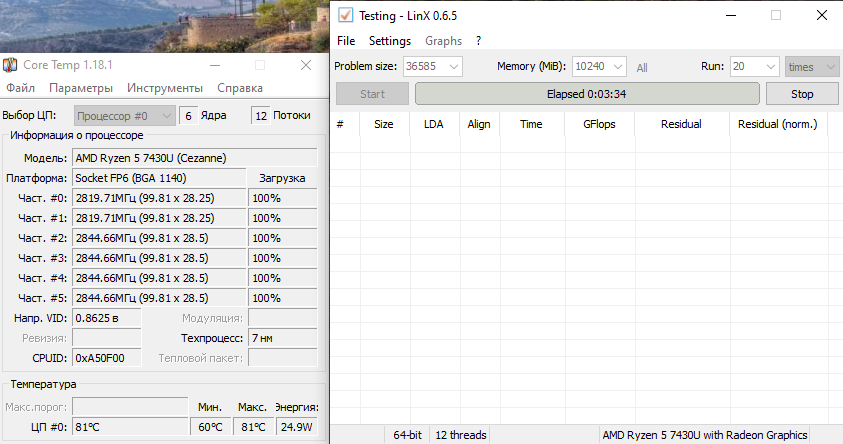Open the Settings menu in LinX

(x=390, y=41)
